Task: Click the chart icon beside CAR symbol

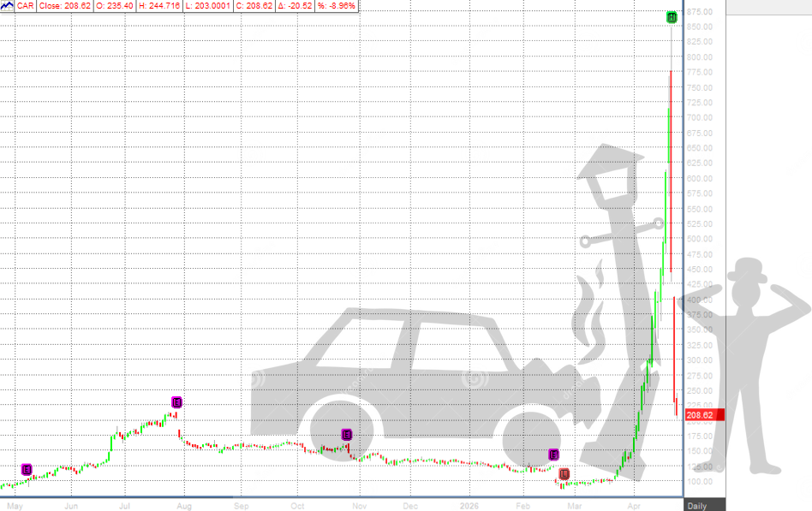Action: [x=9, y=5]
